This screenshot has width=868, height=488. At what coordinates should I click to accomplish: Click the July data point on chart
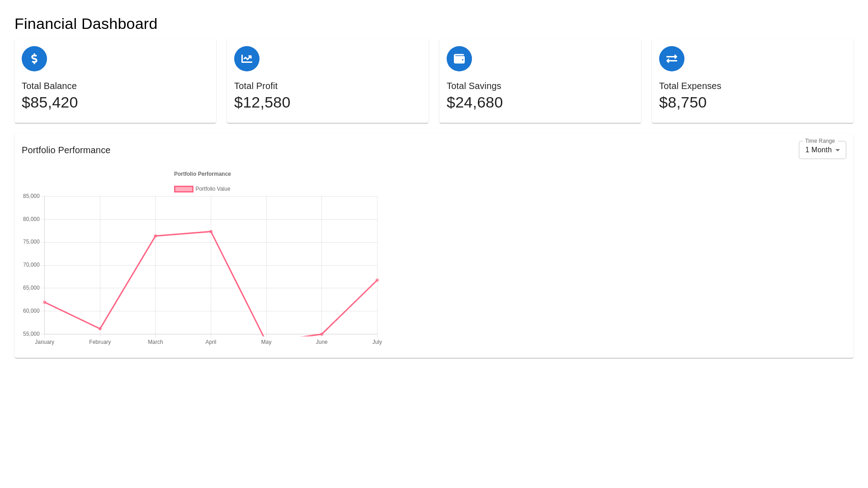pos(377,280)
